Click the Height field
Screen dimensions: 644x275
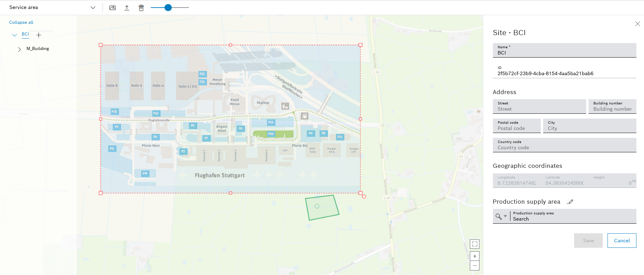click(612, 181)
